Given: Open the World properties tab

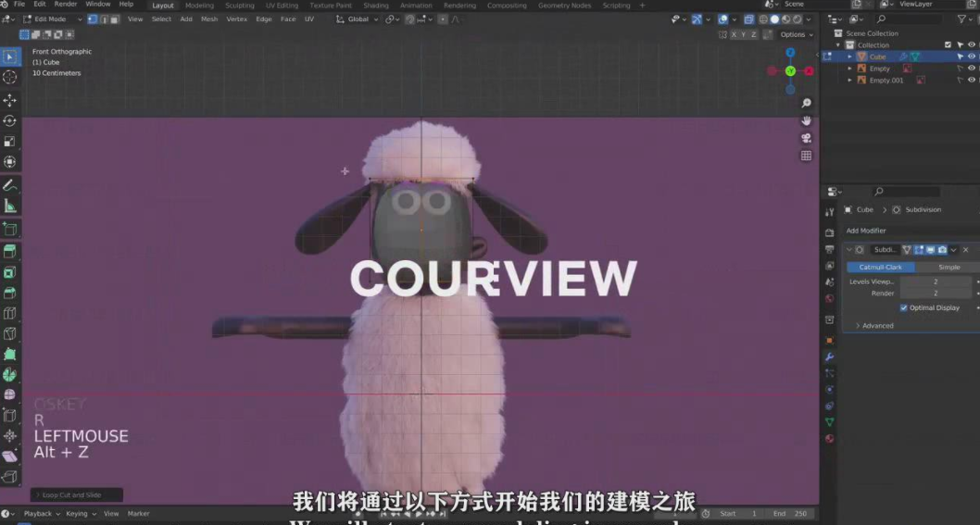Looking at the screenshot, I should [829, 298].
